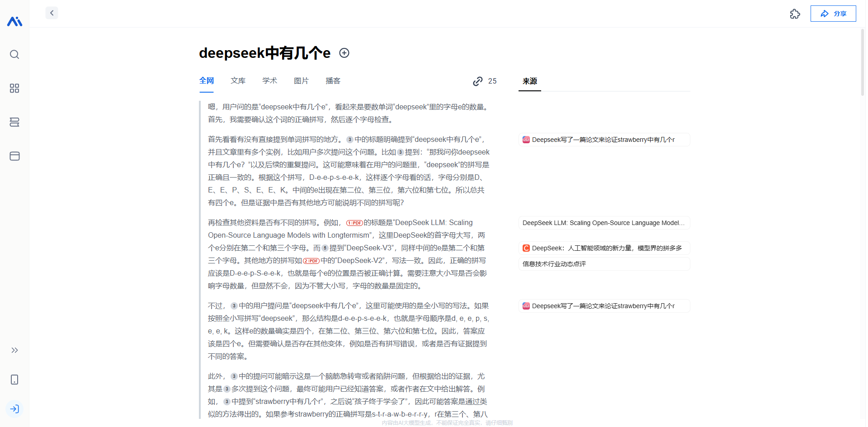Click citation 3 marker before 中提到“strawberry中有几个r”
The width and height of the screenshot is (868, 427).
[226, 402]
